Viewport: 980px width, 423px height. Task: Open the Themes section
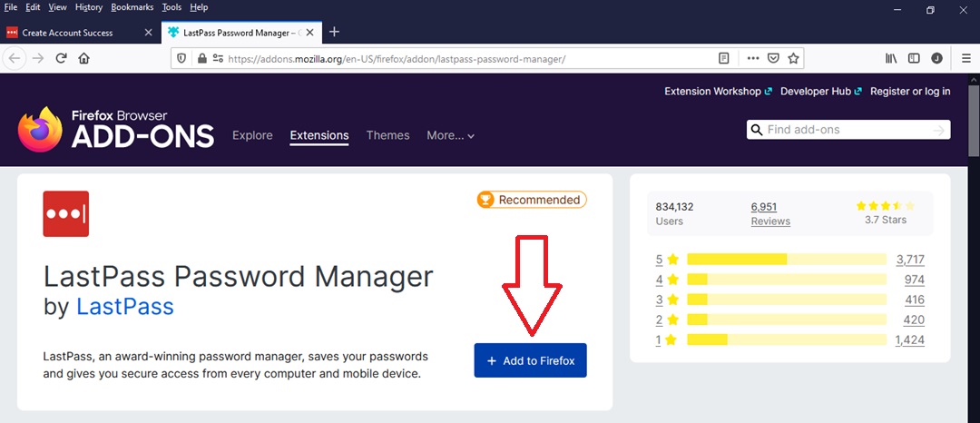point(388,135)
